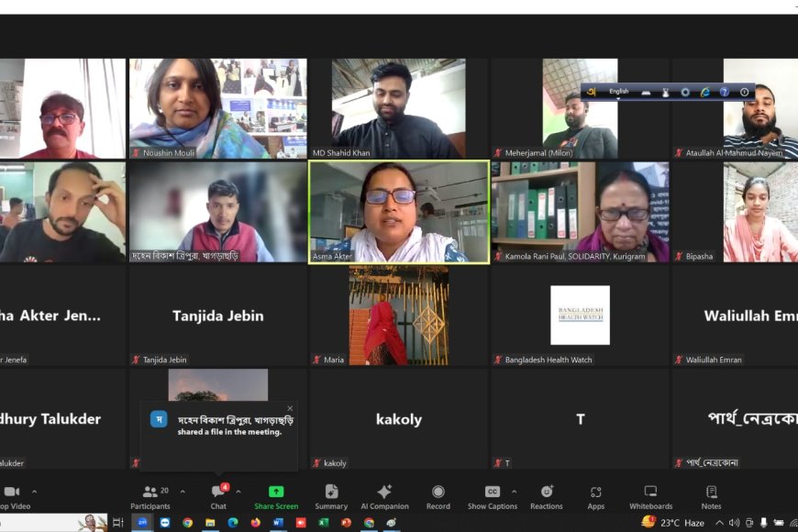Select Meherjamal (Milon) video tile
Viewport: 798px width, 532px height.
click(x=581, y=108)
